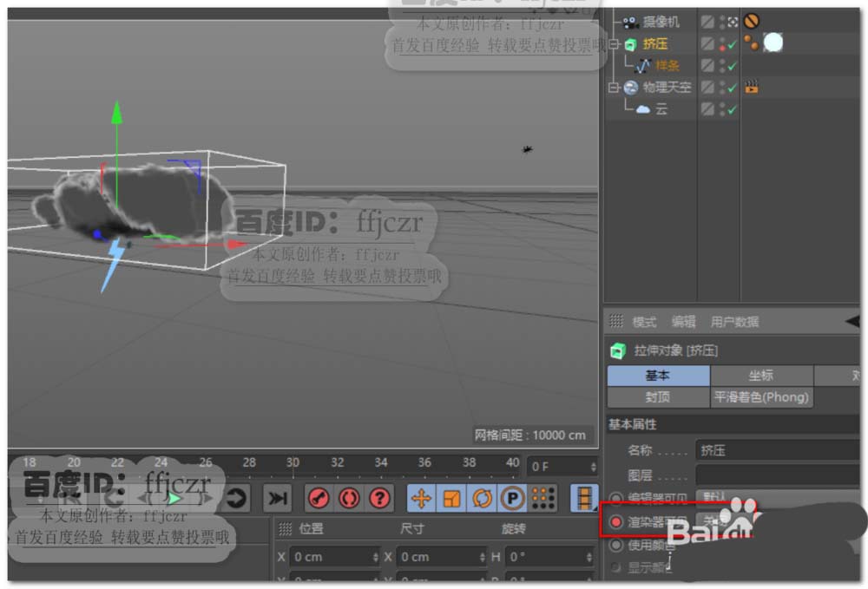
Task: Toggle the red render visibility dot of 挤压
Action: (x=722, y=48)
